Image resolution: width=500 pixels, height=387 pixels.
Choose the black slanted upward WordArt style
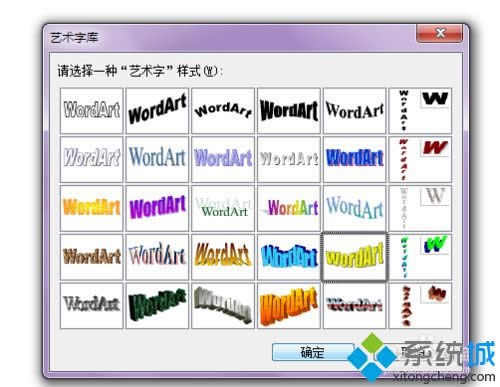pos(157,111)
